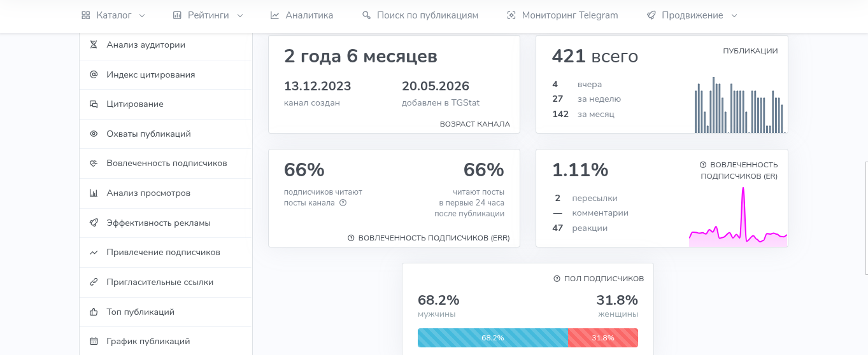Click the '2 года 6 месяцев' heading
Image resolution: width=868 pixels, height=355 pixels.
tap(360, 57)
